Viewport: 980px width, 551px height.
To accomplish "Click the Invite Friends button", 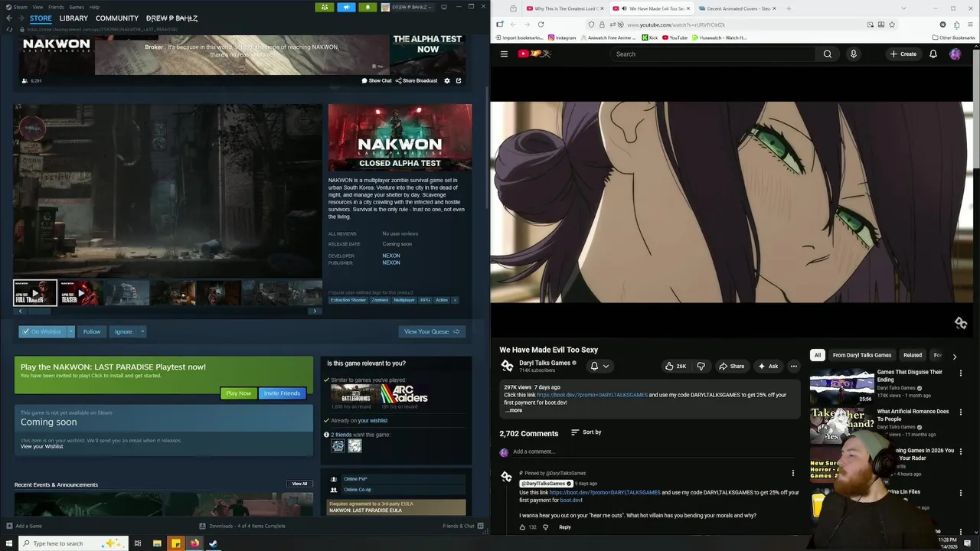I will 282,393.
